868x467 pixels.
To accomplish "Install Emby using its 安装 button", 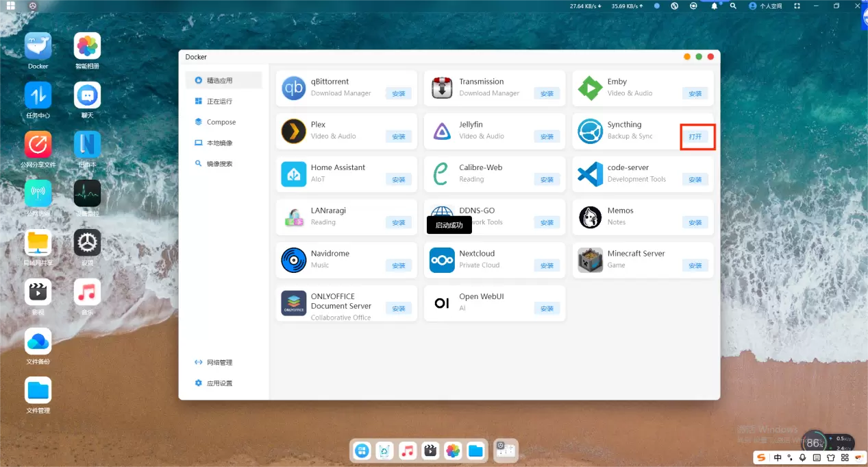I will pyautogui.click(x=695, y=93).
